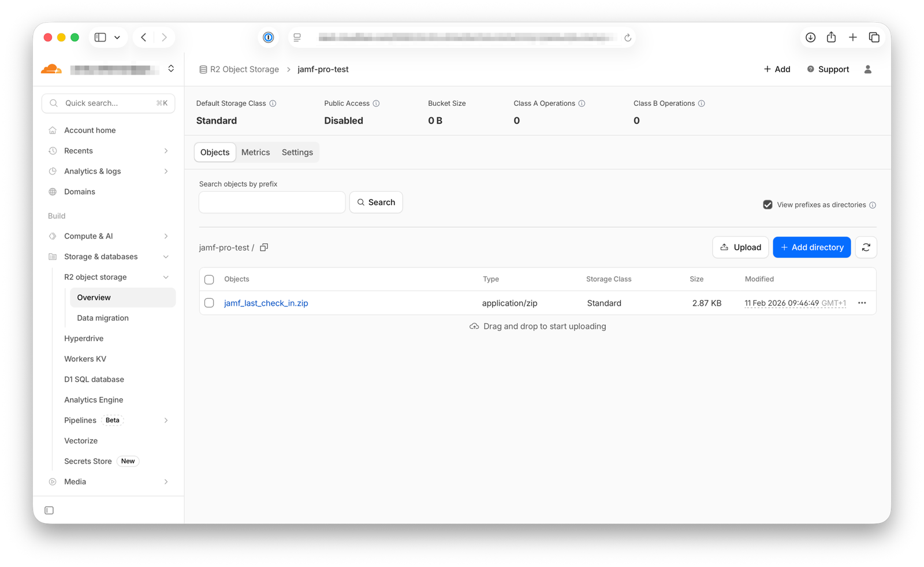Uncheck View prefixes as directories
The height and width of the screenshot is (567, 924).
point(767,205)
